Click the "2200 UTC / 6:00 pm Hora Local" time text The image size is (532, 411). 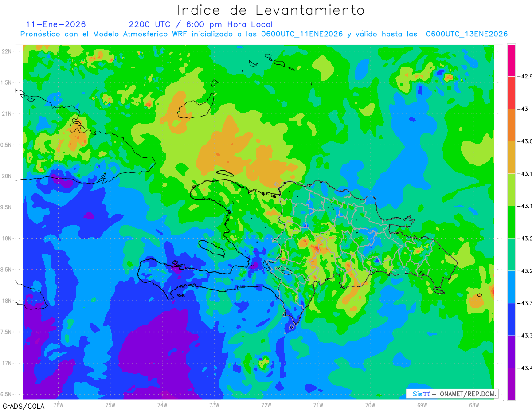tap(201, 24)
